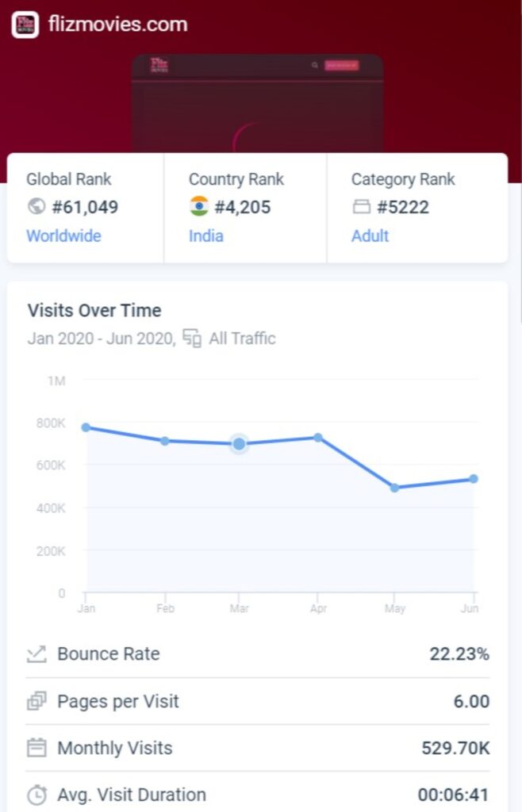Click the category card icon beside #5222
The width and height of the screenshot is (522, 812).
click(361, 208)
